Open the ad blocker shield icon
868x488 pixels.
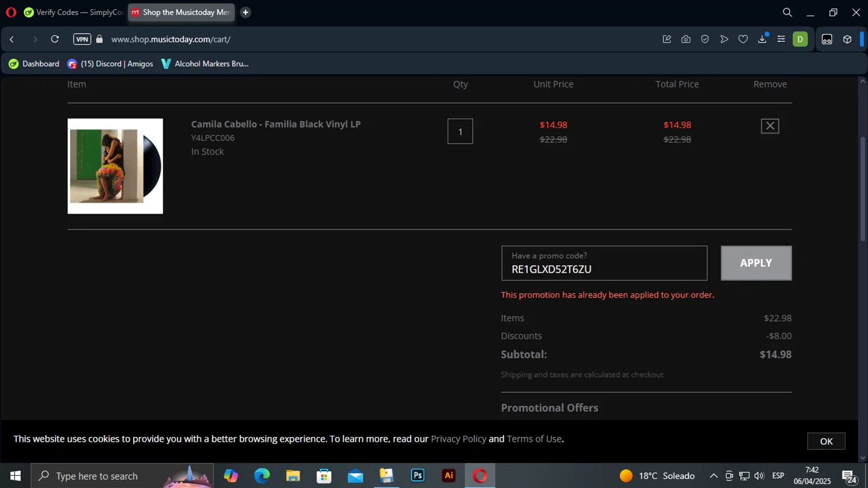coord(705,39)
